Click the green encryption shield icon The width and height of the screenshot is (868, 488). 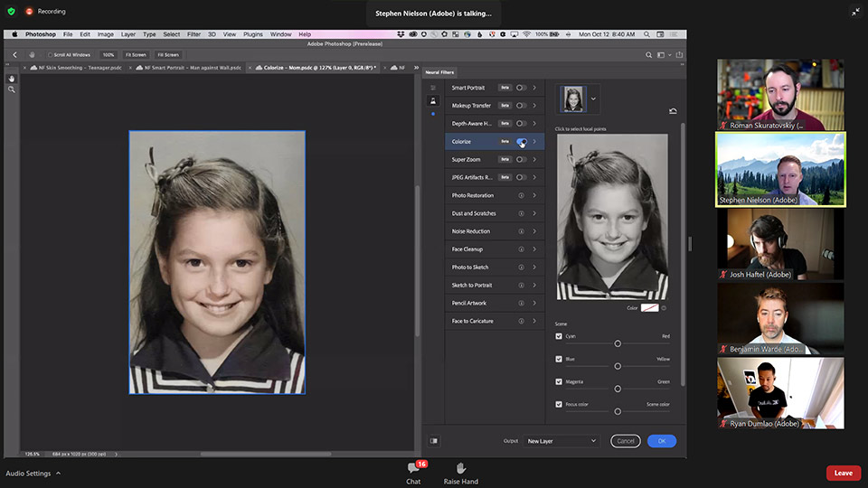11,11
